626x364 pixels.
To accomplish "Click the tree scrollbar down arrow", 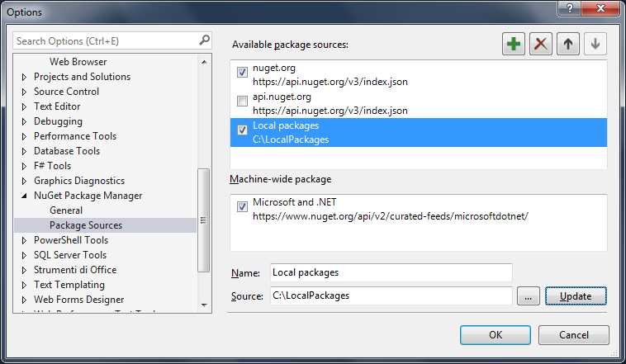I will click(204, 305).
